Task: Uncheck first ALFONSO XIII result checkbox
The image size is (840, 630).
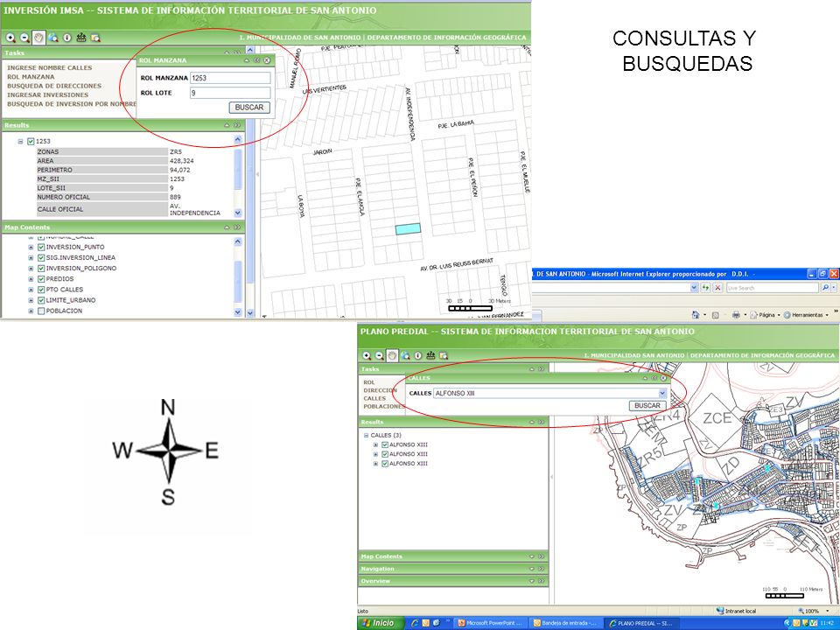Action: click(385, 444)
